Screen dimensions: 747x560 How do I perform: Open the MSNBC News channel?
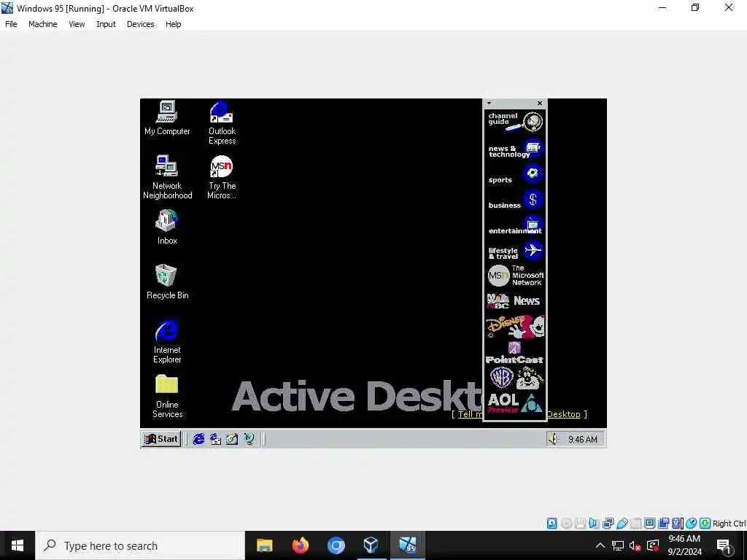click(x=515, y=301)
